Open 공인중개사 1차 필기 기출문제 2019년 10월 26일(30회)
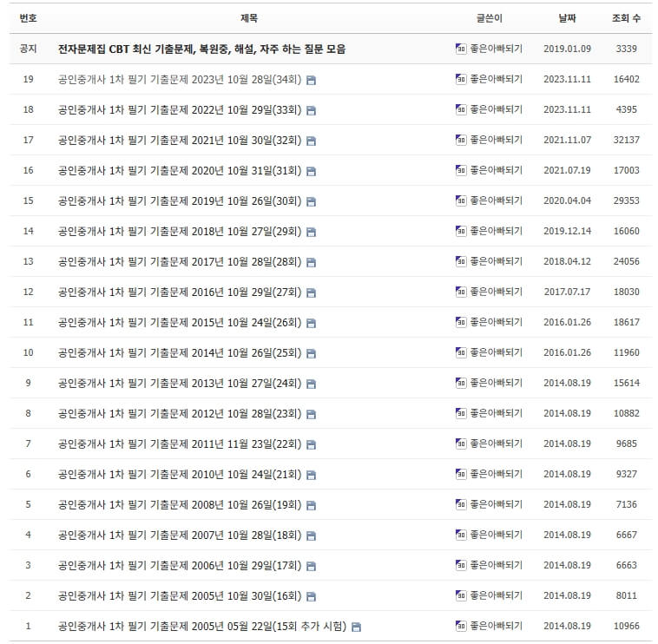This screenshot has width=658, height=644. (180, 201)
